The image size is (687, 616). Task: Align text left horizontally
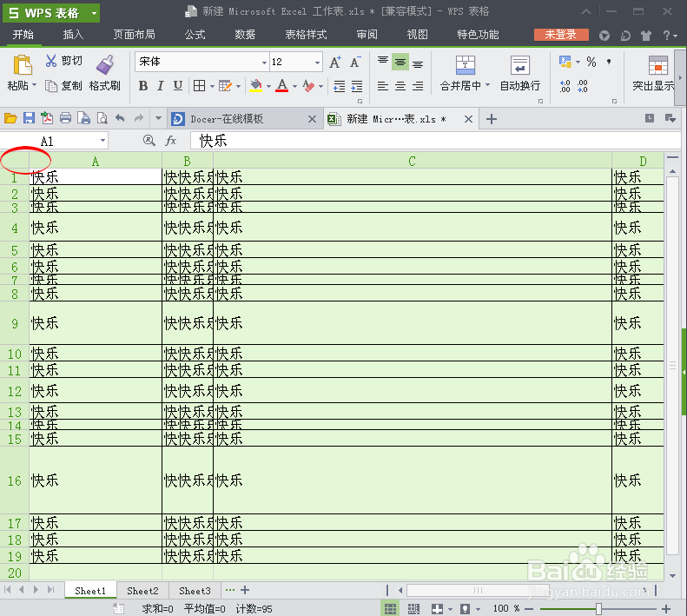coord(383,86)
